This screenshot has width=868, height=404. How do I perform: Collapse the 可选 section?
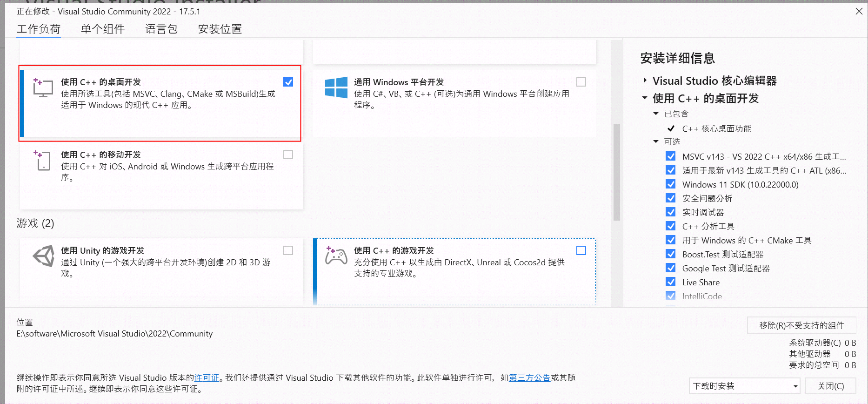(656, 141)
